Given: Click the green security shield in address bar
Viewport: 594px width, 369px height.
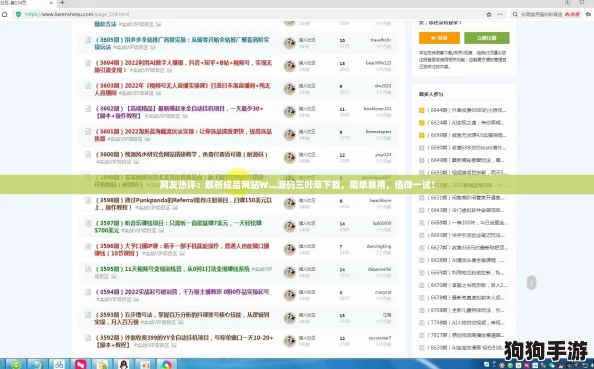Looking at the screenshot, I should tap(18, 14).
